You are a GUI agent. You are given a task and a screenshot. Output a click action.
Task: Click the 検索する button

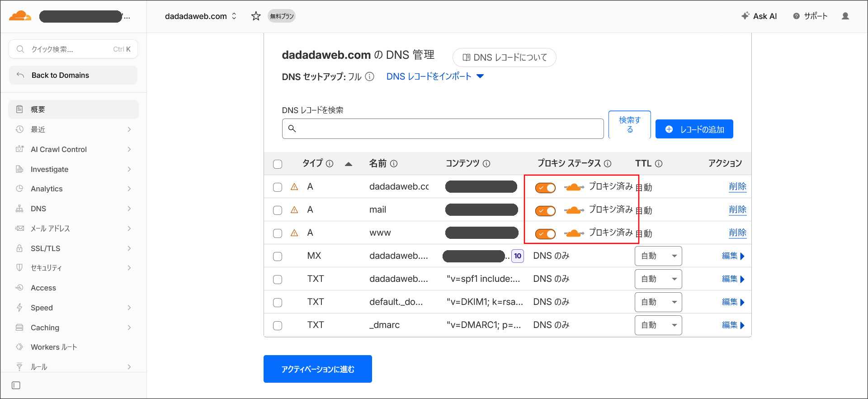629,124
